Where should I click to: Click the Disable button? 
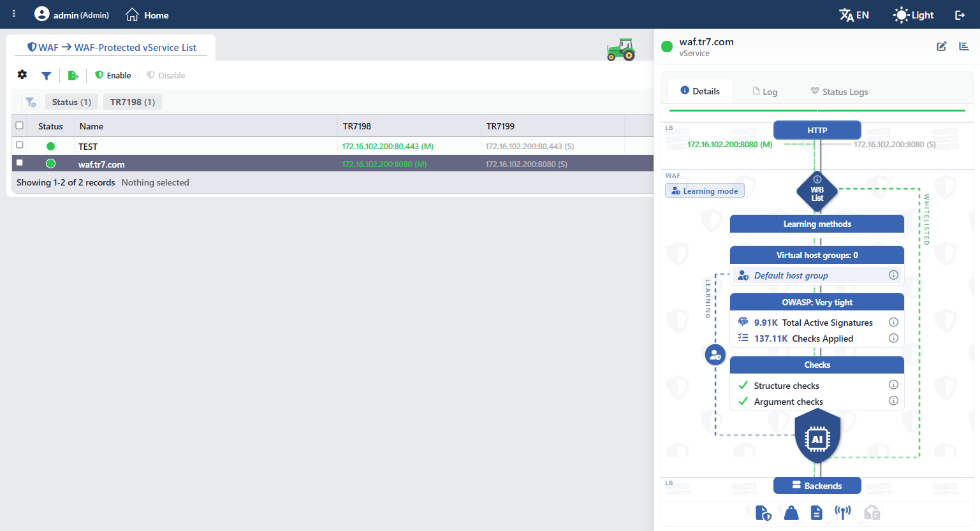coord(166,75)
